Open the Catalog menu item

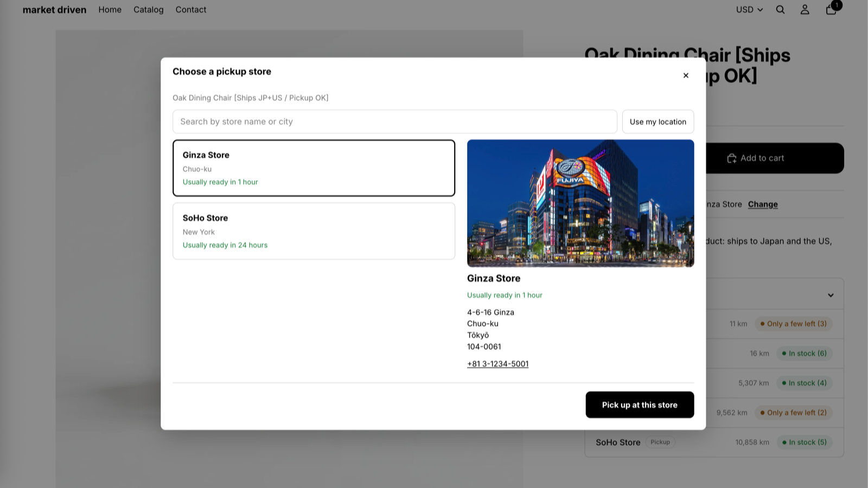point(149,10)
